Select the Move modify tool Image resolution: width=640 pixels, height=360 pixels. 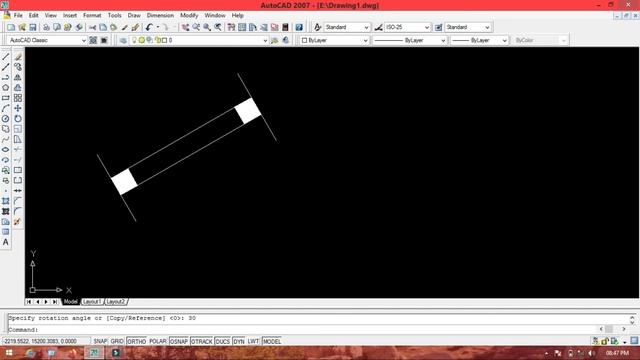point(18,108)
